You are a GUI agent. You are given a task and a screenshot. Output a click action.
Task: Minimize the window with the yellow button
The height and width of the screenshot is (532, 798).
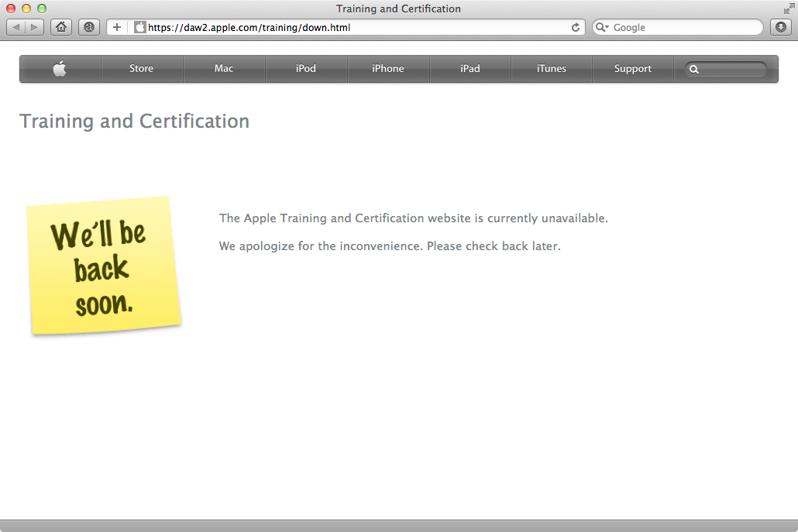click(x=26, y=9)
